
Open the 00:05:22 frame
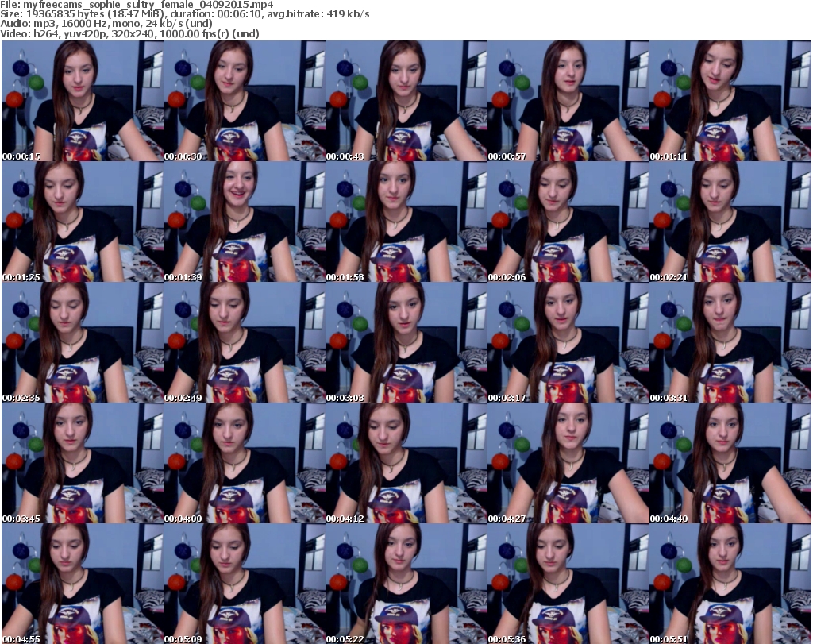click(406, 584)
